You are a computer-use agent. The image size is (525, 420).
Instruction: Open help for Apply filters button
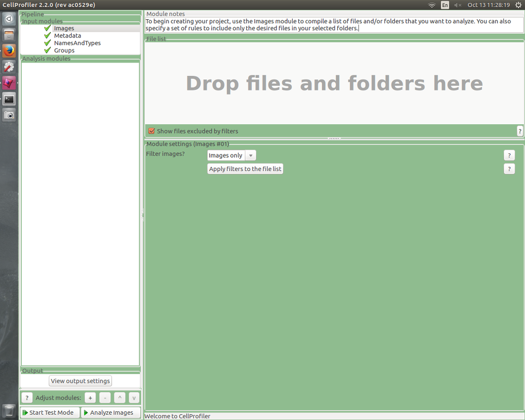(x=509, y=169)
